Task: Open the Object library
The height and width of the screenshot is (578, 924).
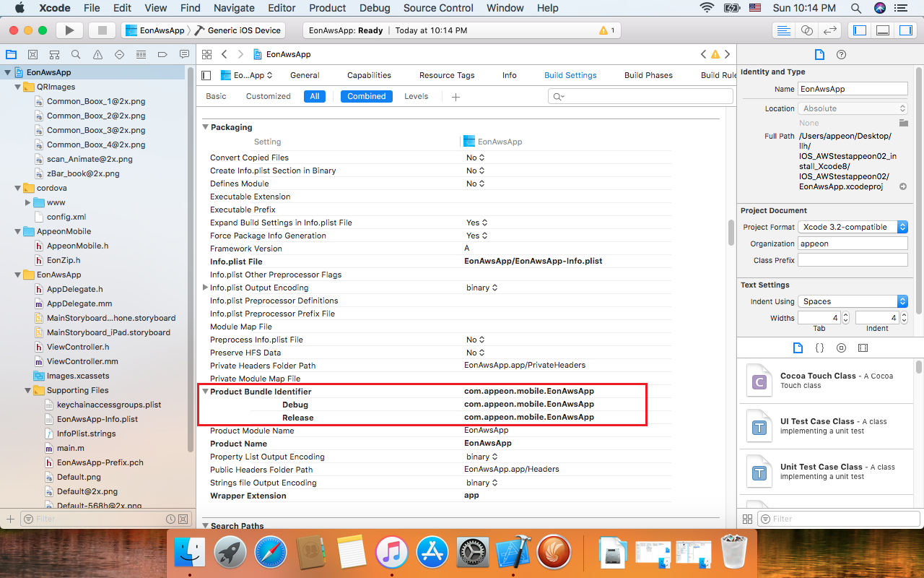Action: [841, 348]
